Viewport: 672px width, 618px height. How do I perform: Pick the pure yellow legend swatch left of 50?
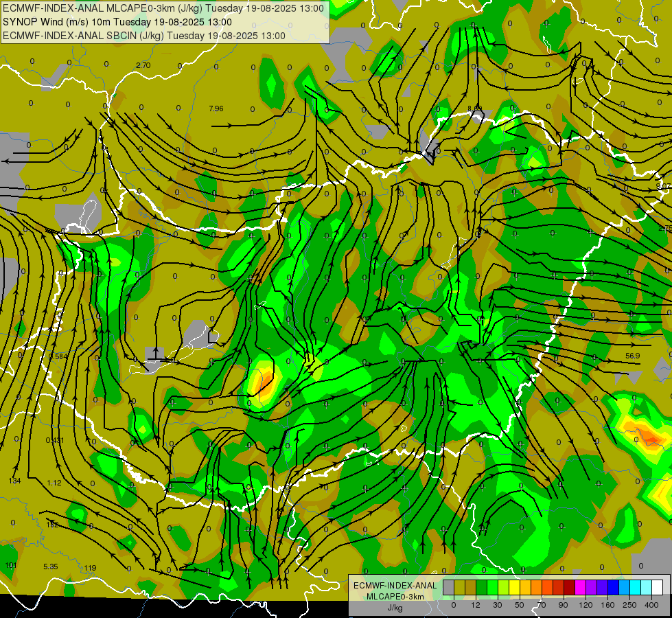pos(515,587)
